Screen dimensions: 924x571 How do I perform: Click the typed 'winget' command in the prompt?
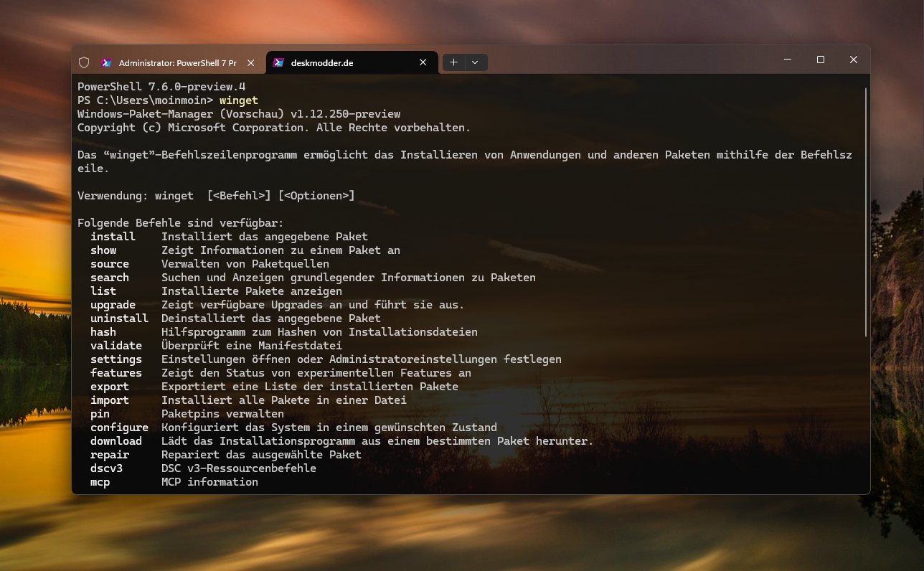click(x=238, y=100)
